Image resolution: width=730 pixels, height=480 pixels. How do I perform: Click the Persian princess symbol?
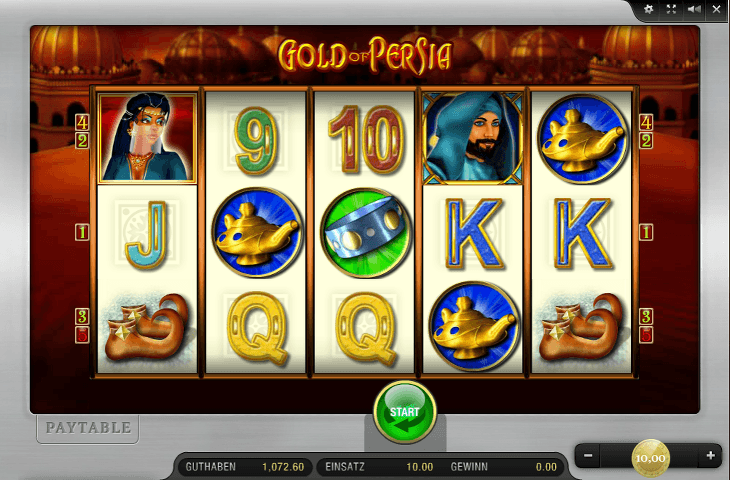(x=147, y=138)
